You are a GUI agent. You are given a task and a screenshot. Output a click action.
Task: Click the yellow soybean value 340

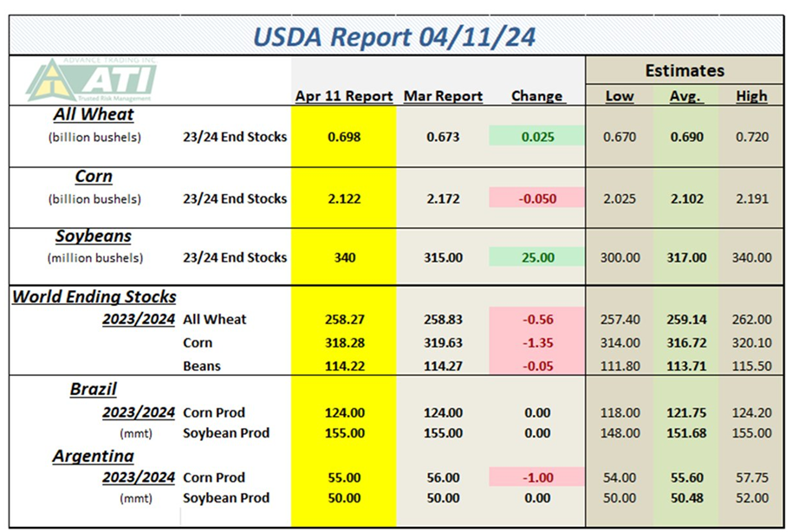(345, 257)
